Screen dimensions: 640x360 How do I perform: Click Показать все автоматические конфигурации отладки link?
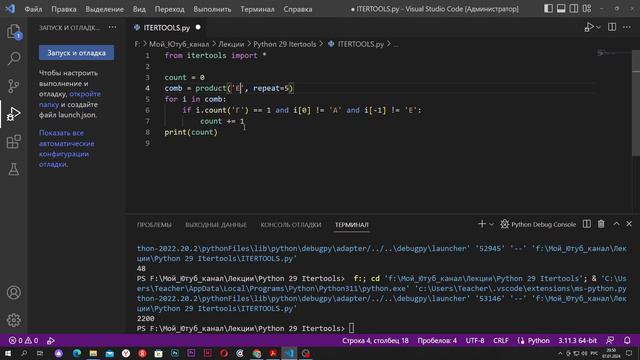tap(67, 149)
